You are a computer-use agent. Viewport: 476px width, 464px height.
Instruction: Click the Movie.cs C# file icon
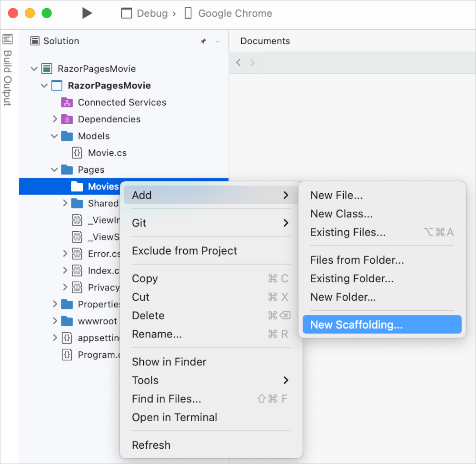coord(77,153)
